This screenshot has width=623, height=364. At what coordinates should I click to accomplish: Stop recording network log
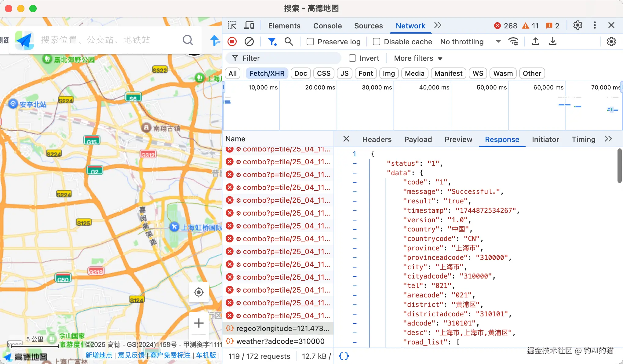[x=232, y=42]
